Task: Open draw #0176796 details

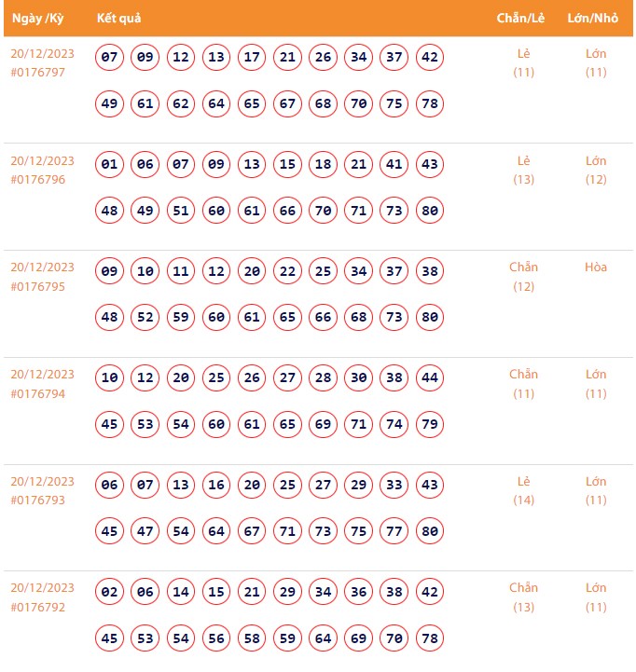Action: (38, 180)
